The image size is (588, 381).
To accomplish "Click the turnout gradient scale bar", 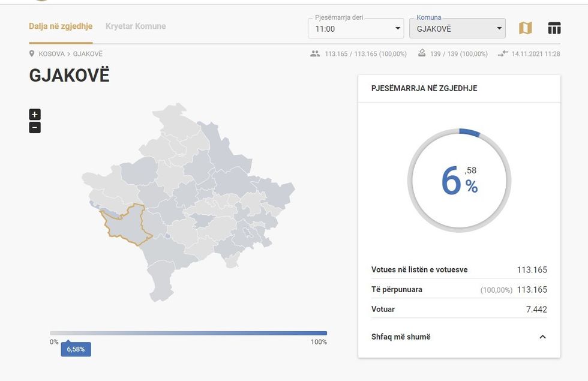I will click(x=188, y=333).
